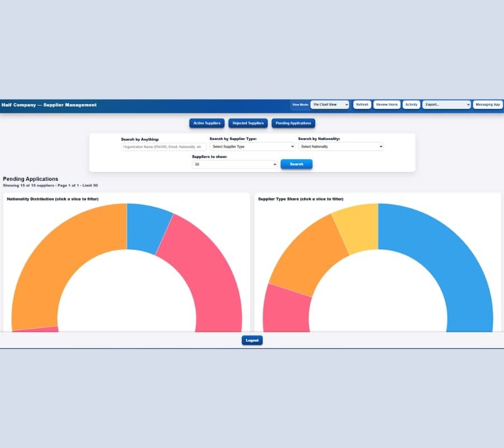
Task: Click the Search by Anything input field
Action: coord(162,146)
